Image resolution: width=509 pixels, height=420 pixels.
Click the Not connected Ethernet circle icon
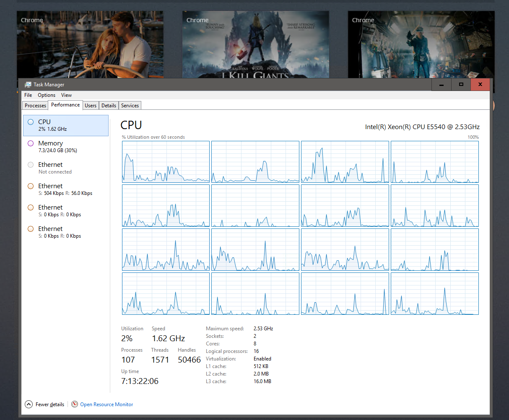click(31, 165)
